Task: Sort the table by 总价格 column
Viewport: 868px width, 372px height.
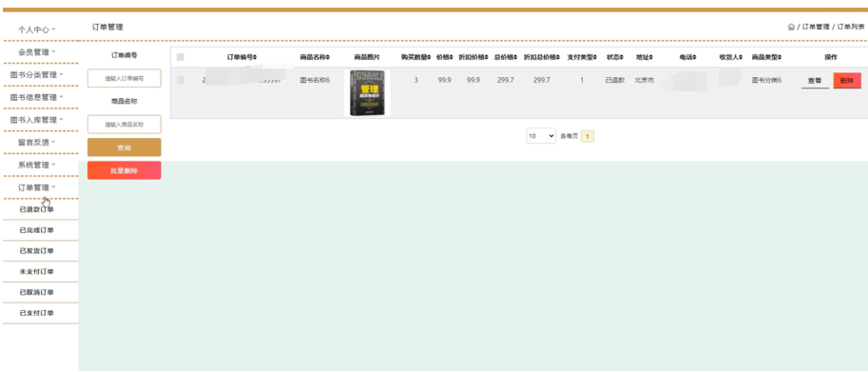Action: pyautogui.click(x=506, y=57)
